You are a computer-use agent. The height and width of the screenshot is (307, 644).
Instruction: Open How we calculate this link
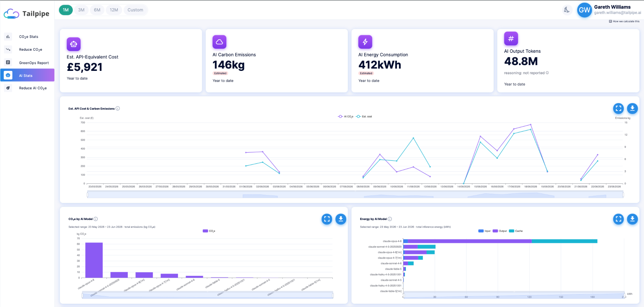click(624, 21)
